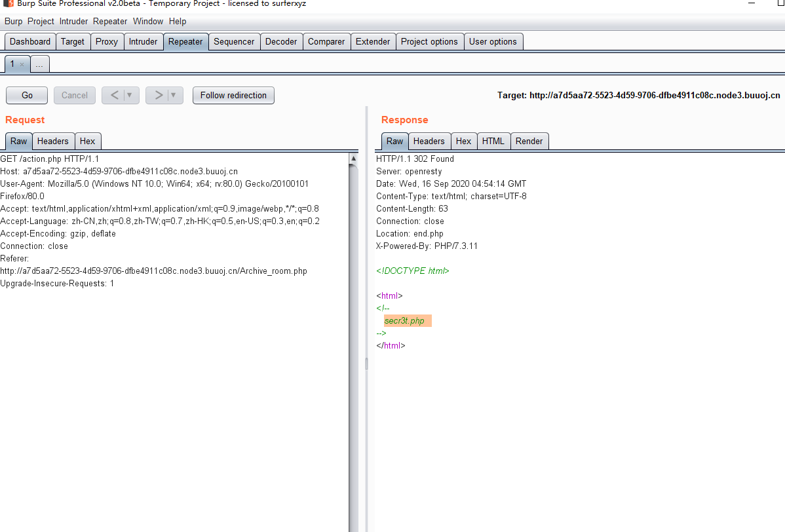Click the HTTP/1.1 302 Found status line

[415, 159]
